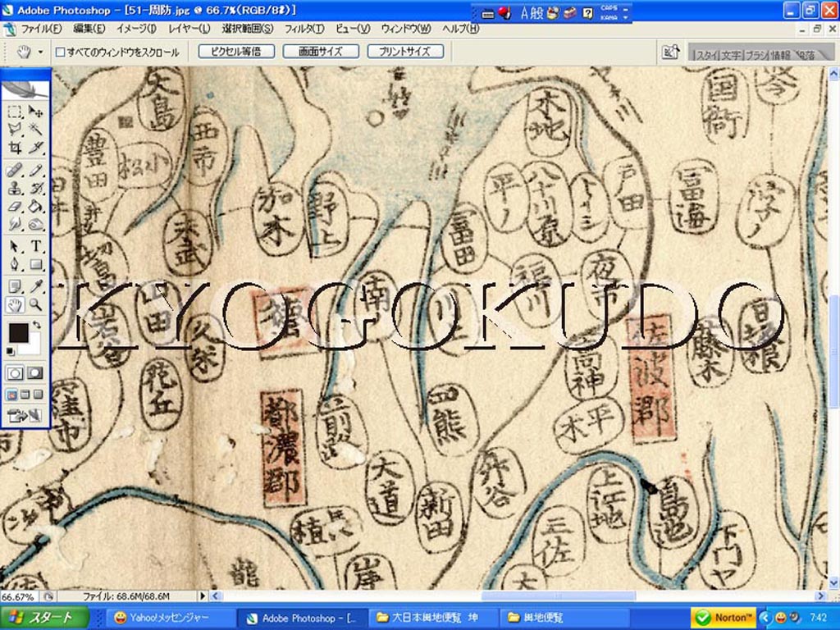Image resolution: width=840 pixels, height=630 pixels.
Task: Select the Move tool
Action: pyautogui.click(x=35, y=111)
